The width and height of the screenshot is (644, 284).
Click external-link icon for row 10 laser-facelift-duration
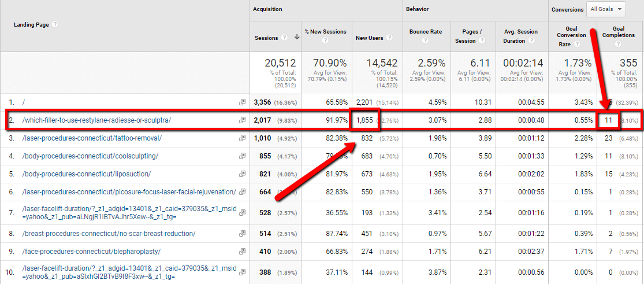(x=243, y=272)
